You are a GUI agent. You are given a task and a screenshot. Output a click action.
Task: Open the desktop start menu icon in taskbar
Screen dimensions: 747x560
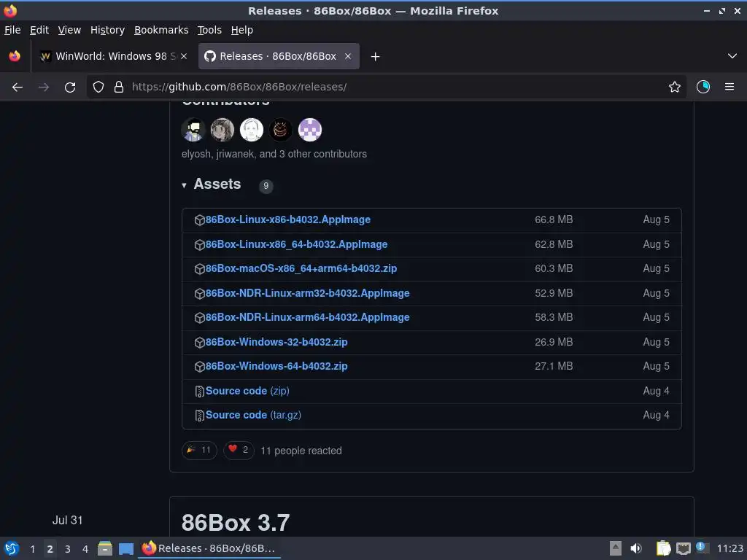(12, 548)
